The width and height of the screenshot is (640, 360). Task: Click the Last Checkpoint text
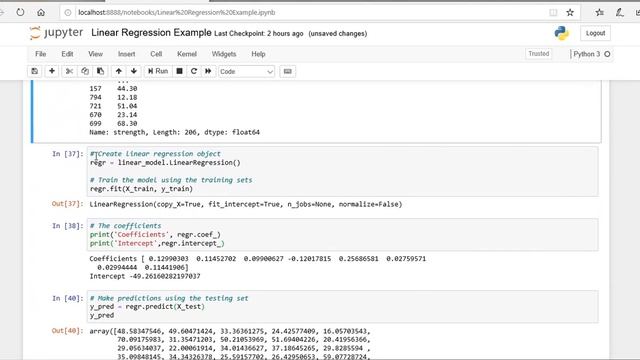[259, 34]
